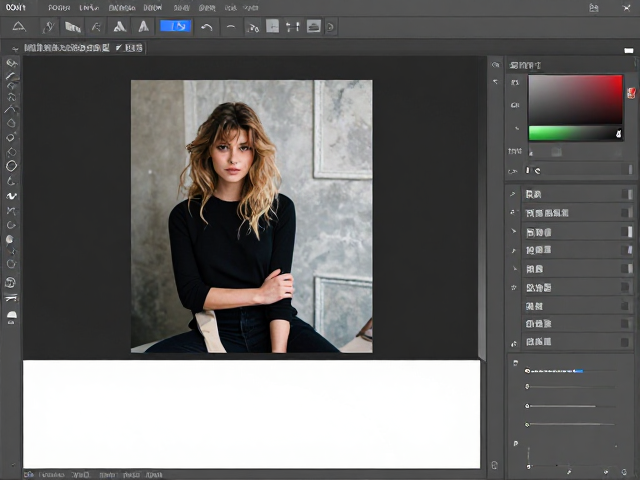Click the topmost tool in the left toolbox
Screen dimensions: 640x480
[x=11, y=63]
